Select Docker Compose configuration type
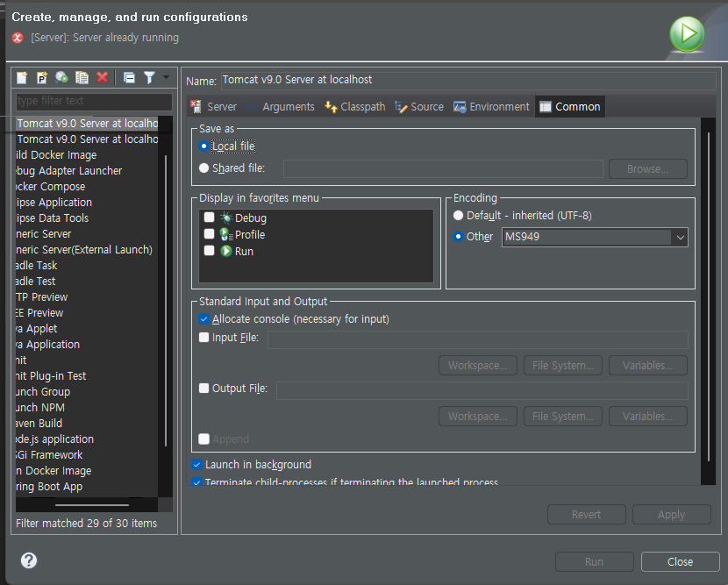728x585 pixels. coord(51,187)
